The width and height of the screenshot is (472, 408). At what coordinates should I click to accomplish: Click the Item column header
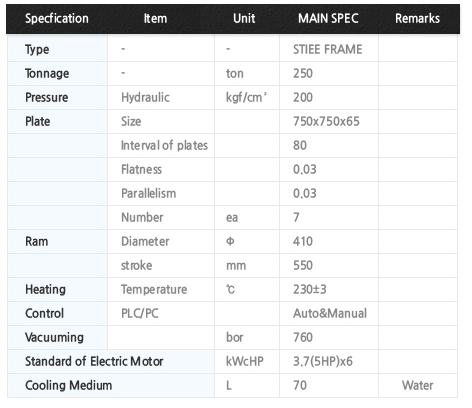[155, 18]
